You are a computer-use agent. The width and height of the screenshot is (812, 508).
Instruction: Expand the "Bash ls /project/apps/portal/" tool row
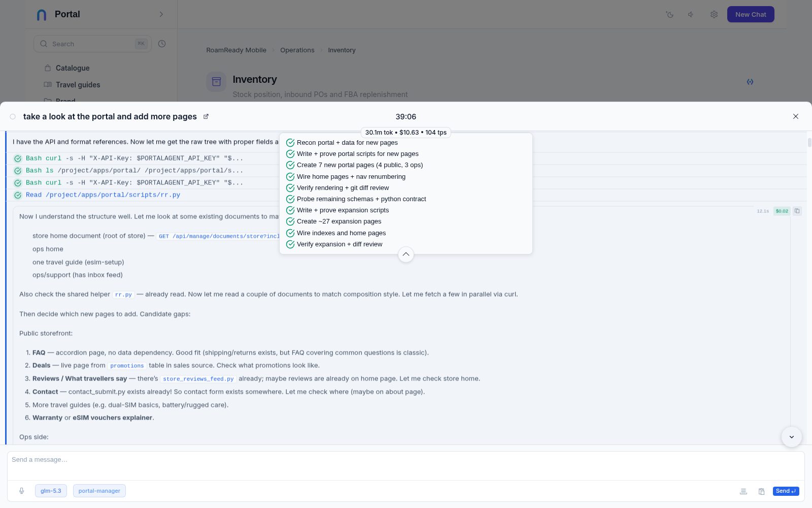(x=134, y=171)
